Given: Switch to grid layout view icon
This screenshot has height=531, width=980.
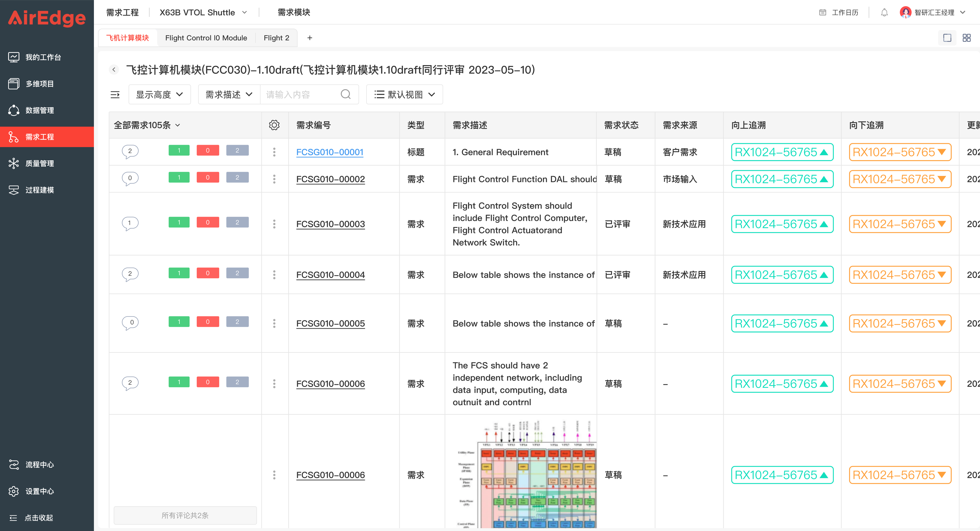Looking at the screenshot, I should pos(966,38).
